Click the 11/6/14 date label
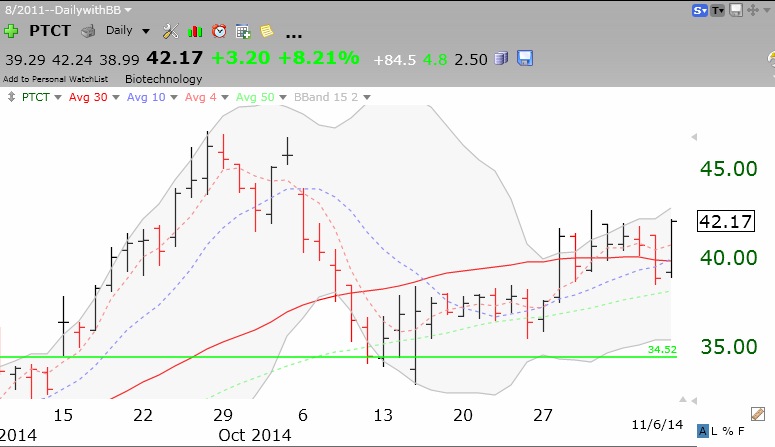775x447 pixels. click(x=657, y=424)
